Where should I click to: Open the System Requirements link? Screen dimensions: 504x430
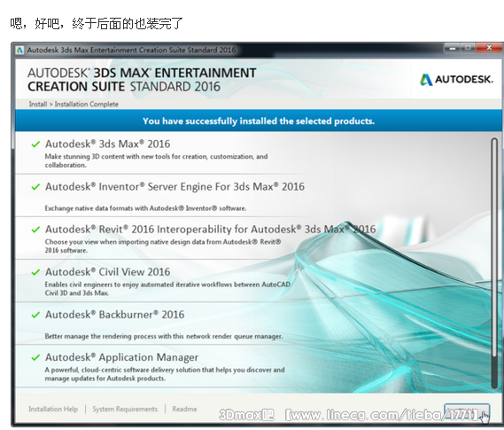coord(125,409)
